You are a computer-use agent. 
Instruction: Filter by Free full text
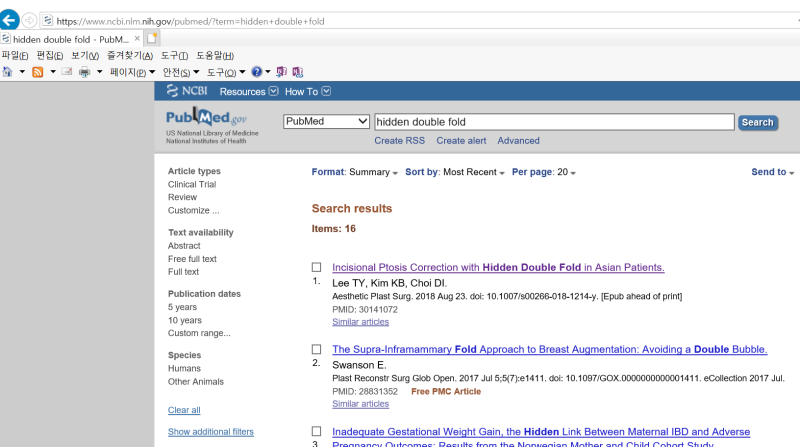[x=192, y=259]
